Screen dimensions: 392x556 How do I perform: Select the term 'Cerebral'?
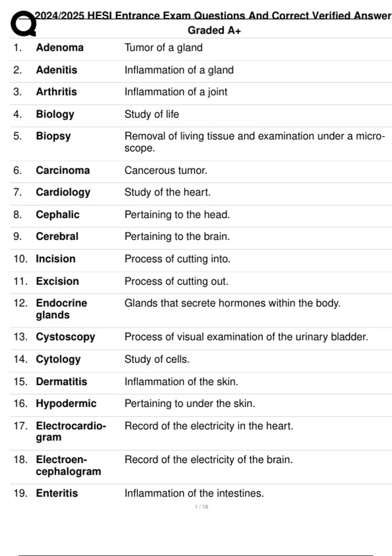tap(57, 236)
